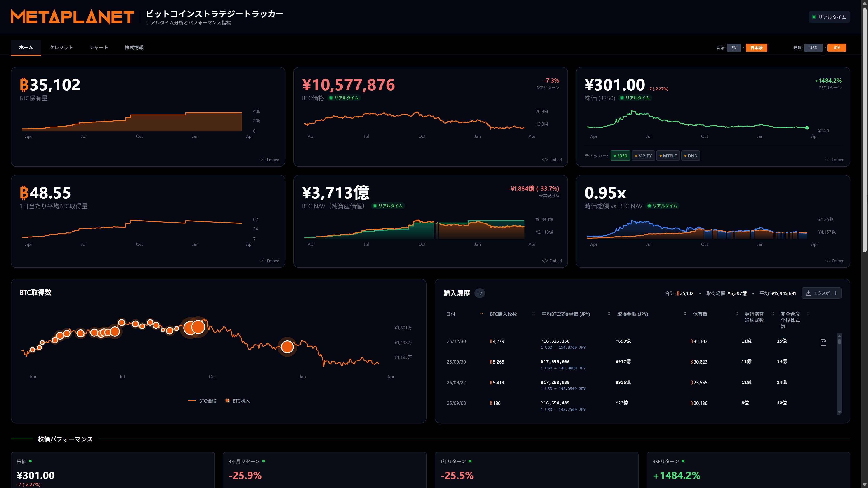
Task: Click the 52 count badge beside 購入履歴
Action: coord(479,293)
